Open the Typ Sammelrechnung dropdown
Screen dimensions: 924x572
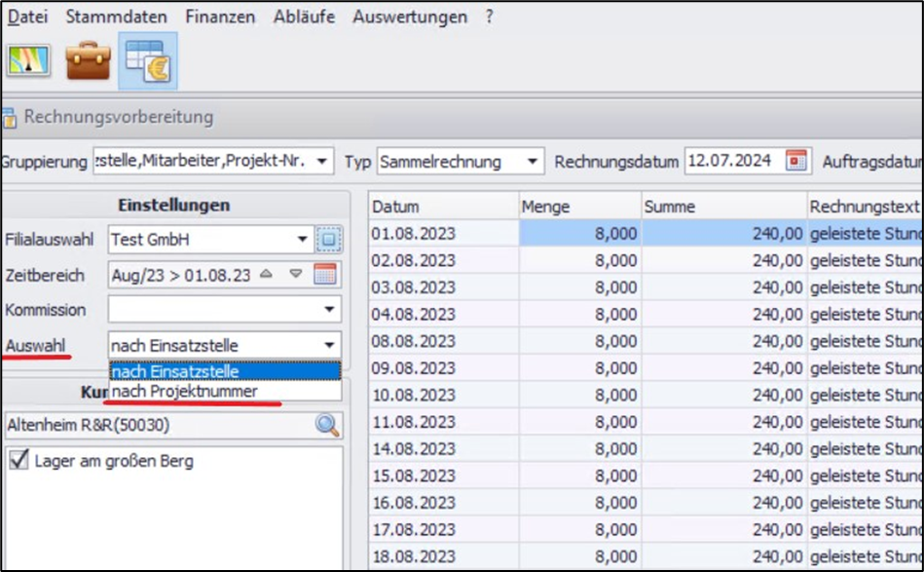point(533,161)
